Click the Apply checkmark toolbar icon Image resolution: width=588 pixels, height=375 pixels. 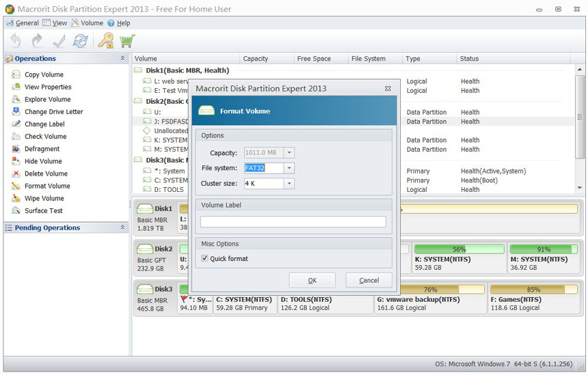tap(59, 41)
